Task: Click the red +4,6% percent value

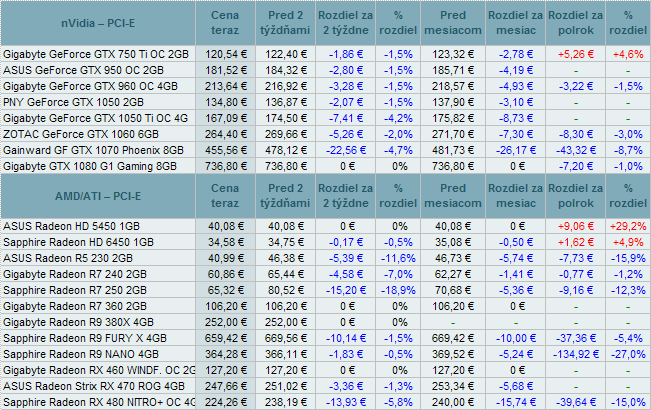Action: coord(628,54)
